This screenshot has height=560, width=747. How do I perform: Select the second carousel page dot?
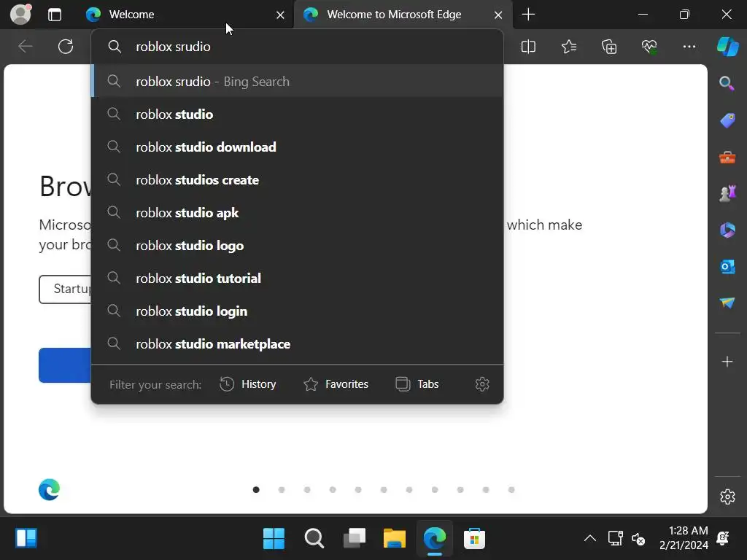click(x=282, y=489)
